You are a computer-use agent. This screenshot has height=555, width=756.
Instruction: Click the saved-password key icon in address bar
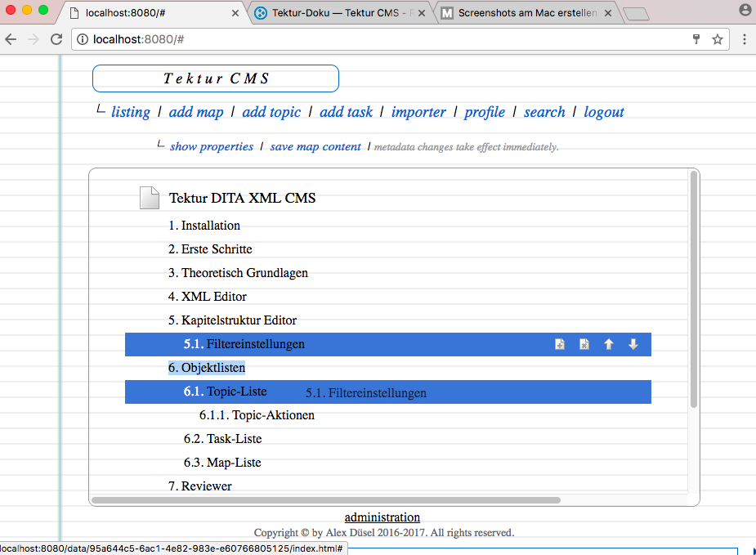tap(696, 39)
